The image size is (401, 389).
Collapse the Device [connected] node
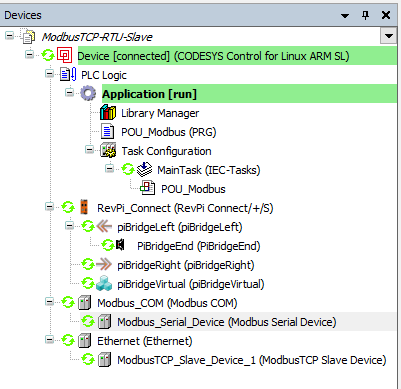30,54
